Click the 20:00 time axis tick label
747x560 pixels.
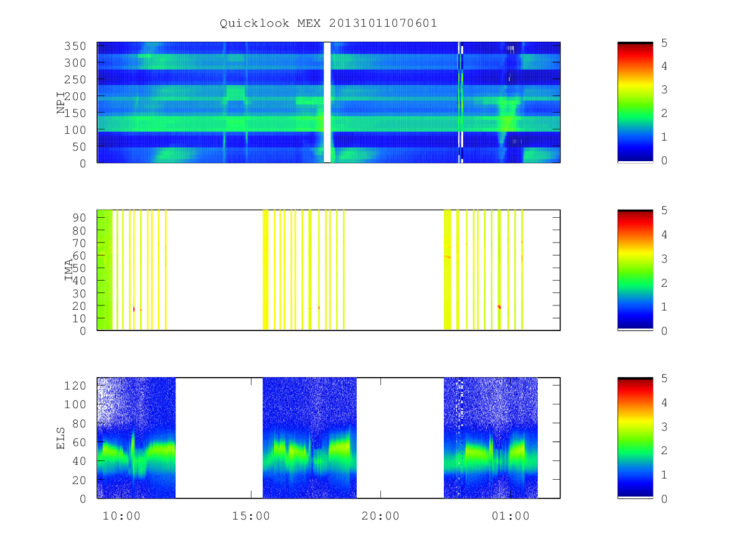380,516
